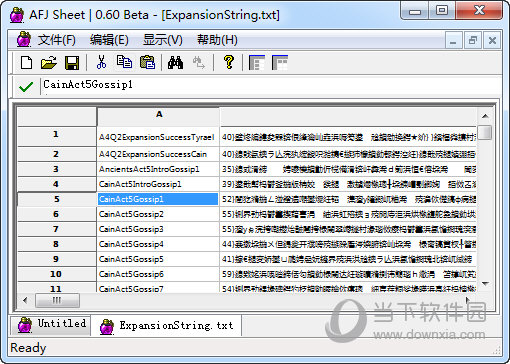This screenshot has height=364, width=510.
Task: Click the vertical scrollbar down arrow
Action: 485,284
